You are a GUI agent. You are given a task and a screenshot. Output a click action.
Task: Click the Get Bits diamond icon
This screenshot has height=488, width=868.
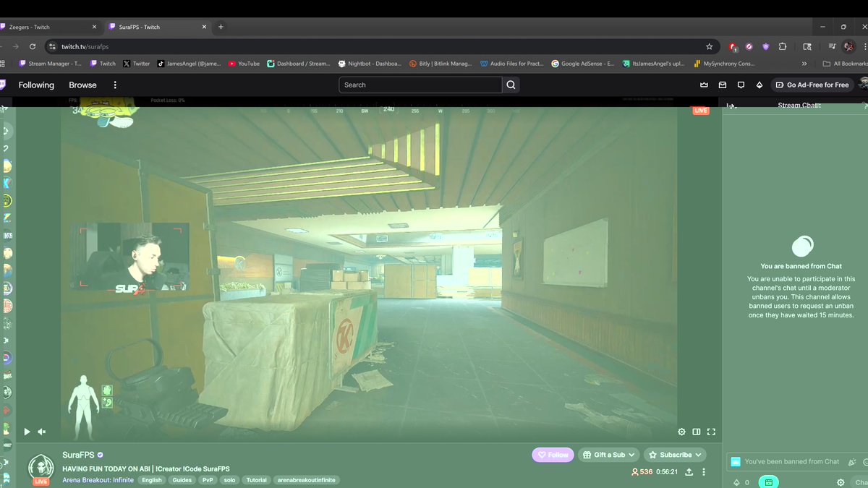click(759, 85)
